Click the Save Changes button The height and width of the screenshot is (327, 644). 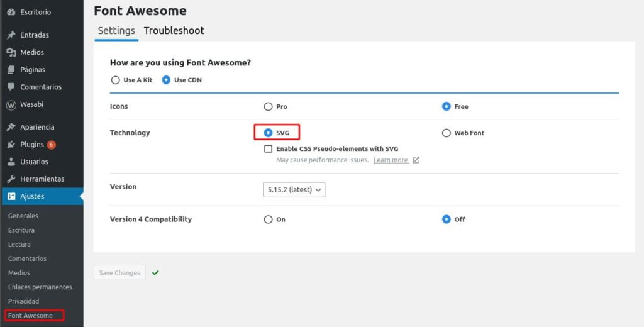pyautogui.click(x=119, y=273)
